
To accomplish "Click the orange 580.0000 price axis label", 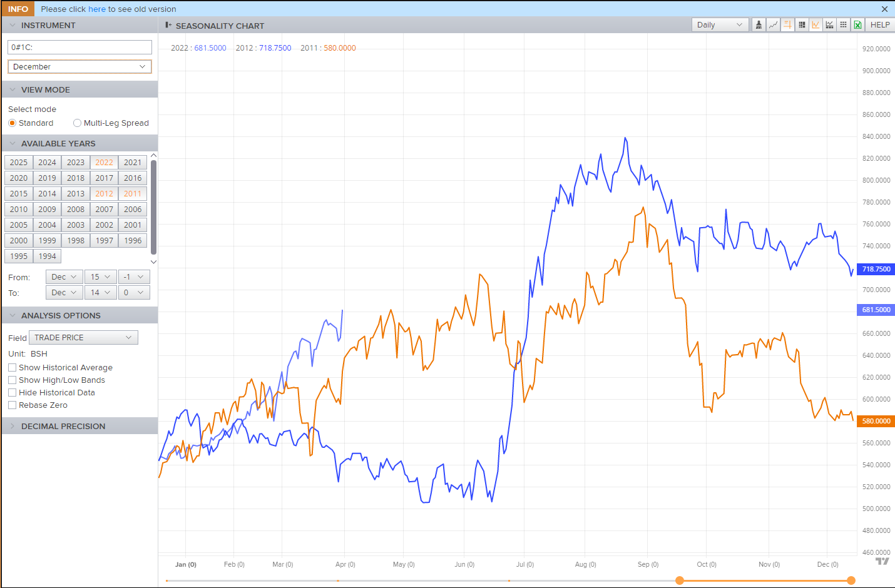I will pyautogui.click(x=876, y=421).
